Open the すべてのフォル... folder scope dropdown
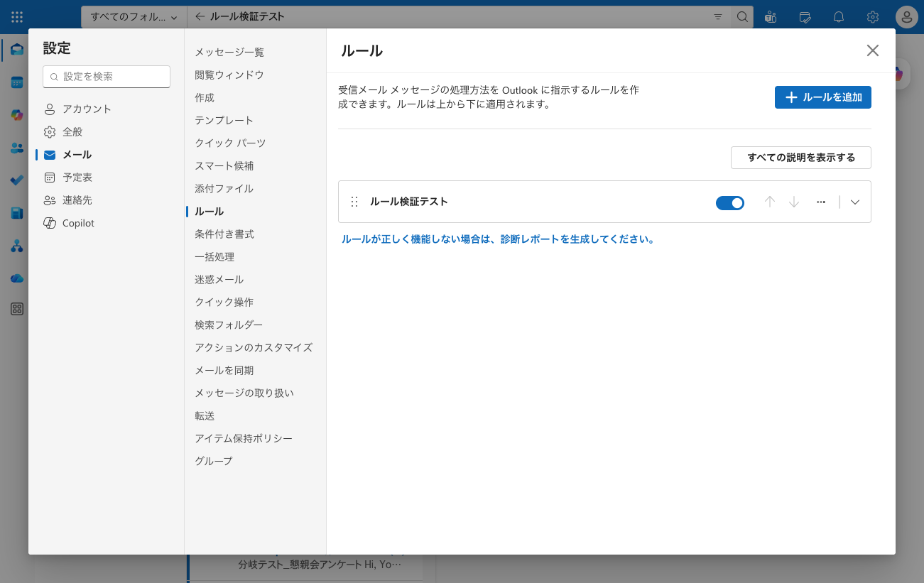 coord(134,16)
